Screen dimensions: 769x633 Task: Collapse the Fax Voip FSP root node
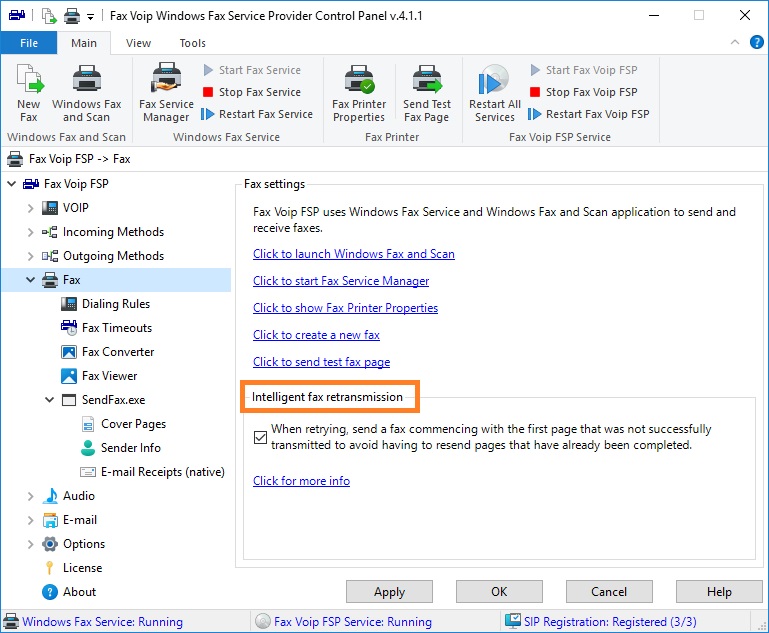pyautogui.click(x=12, y=184)
